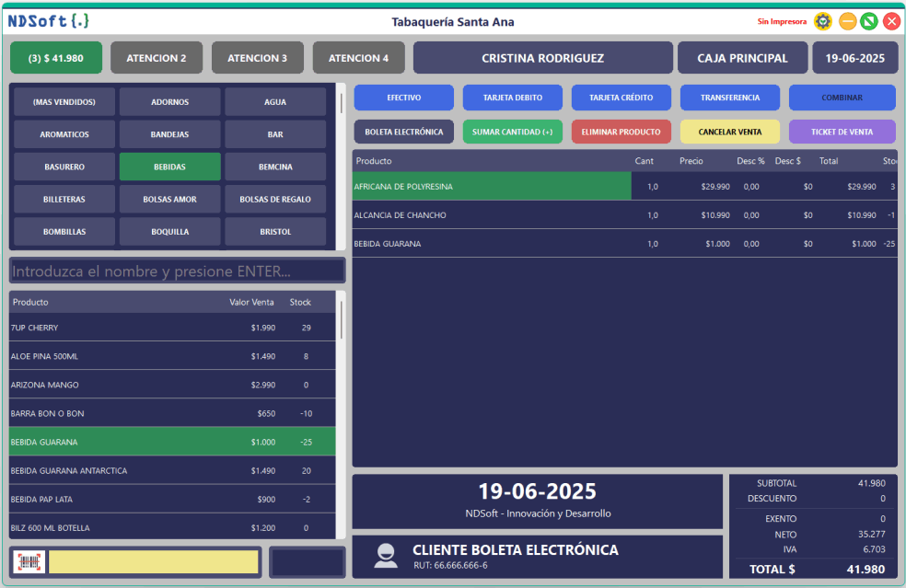Minimize window with the orange button
906x588 pixels.
pos(847,21)
